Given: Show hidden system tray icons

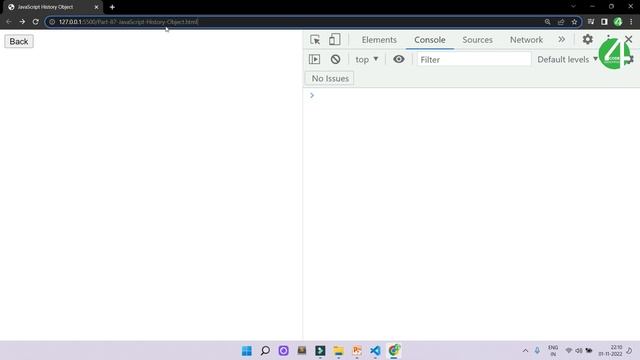Looking at the screenshot, I should point(525,351).
